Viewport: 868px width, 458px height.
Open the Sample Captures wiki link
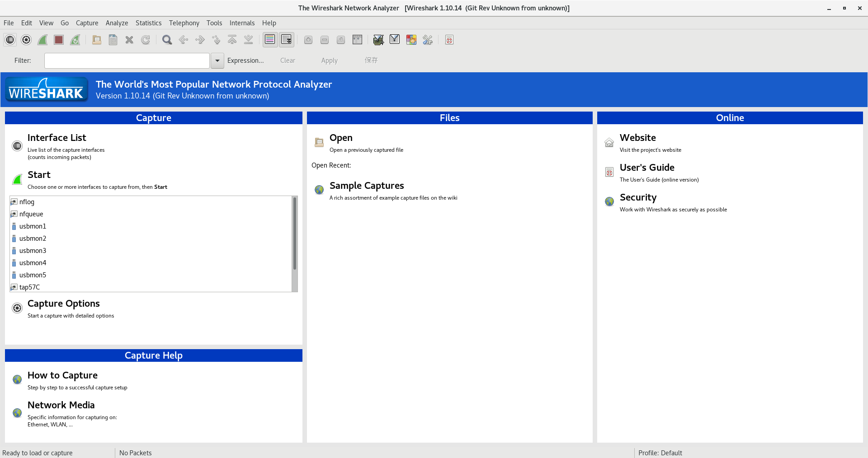pos(367,186)
